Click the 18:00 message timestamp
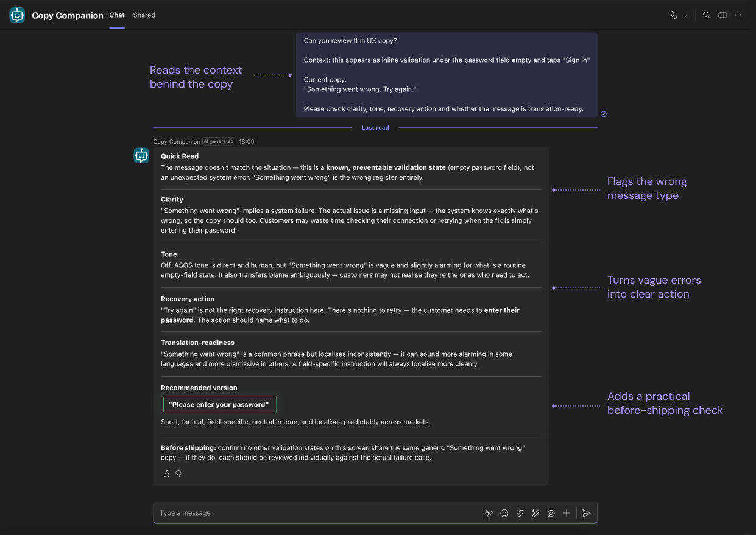This screenshot has width=756, height=535. pyautogui.click(x=247, y=142)
